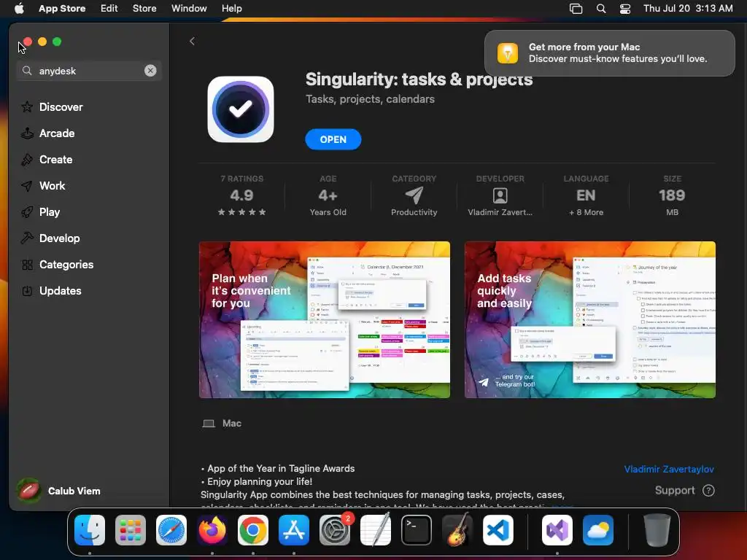
Task: Click the Stage Manager windows icon in menu bar
Action: tap(576, 8)
